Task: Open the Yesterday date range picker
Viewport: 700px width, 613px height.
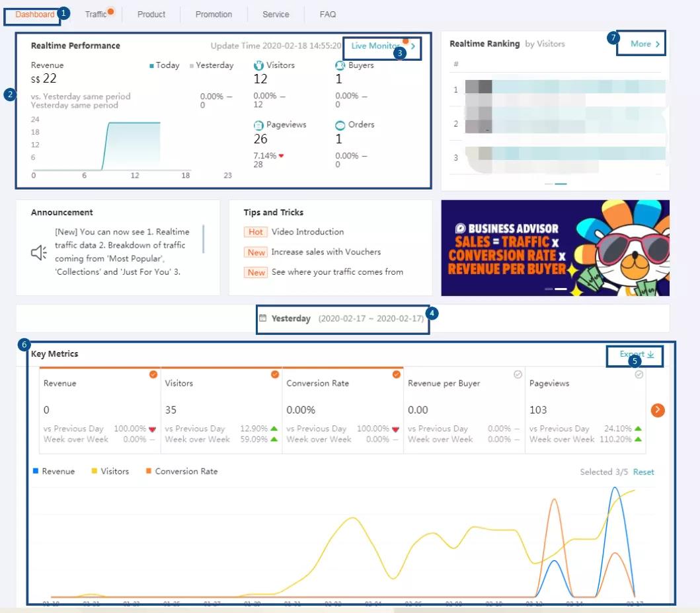Action: (342, 318)
